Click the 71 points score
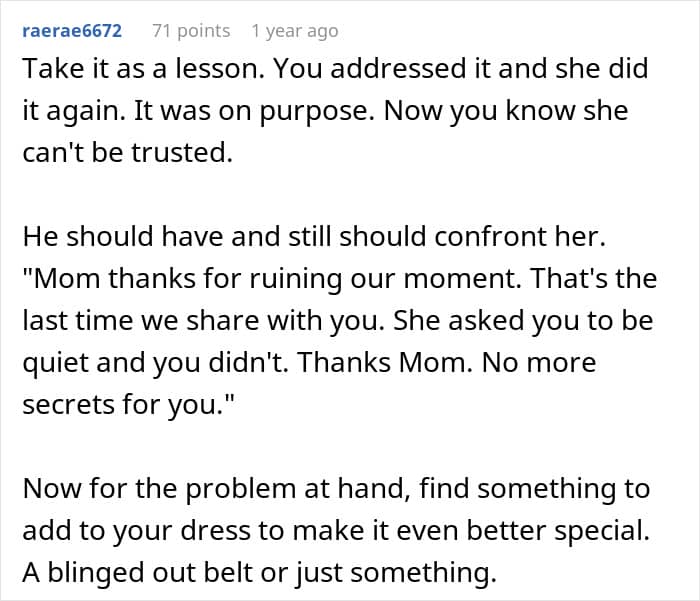This screenshot has height=601, width=700. pos(191,31)
